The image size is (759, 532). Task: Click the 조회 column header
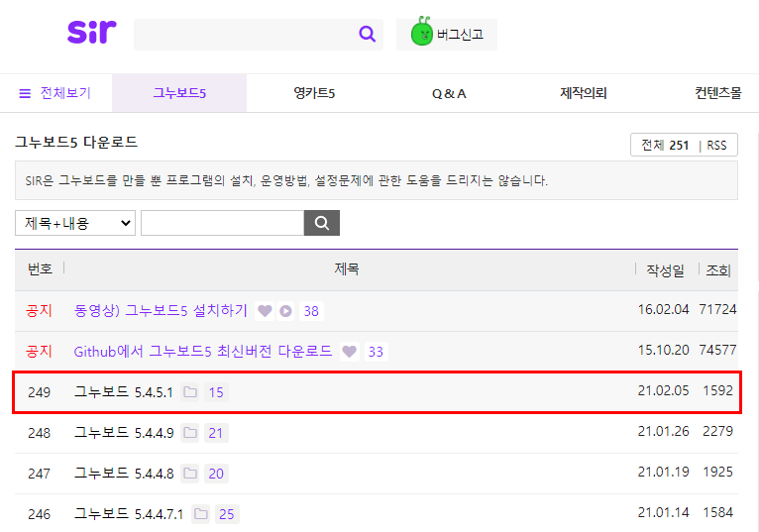tap(718, 270)
